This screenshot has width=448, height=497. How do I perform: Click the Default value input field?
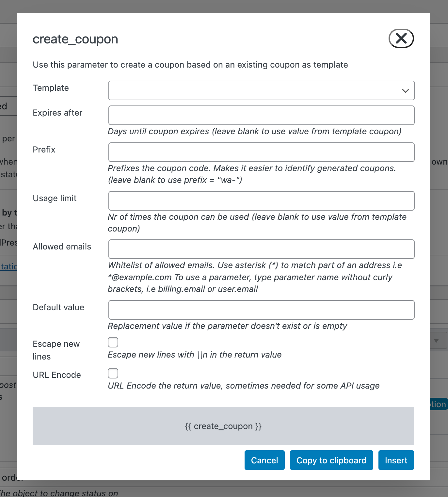coord(261,310)
